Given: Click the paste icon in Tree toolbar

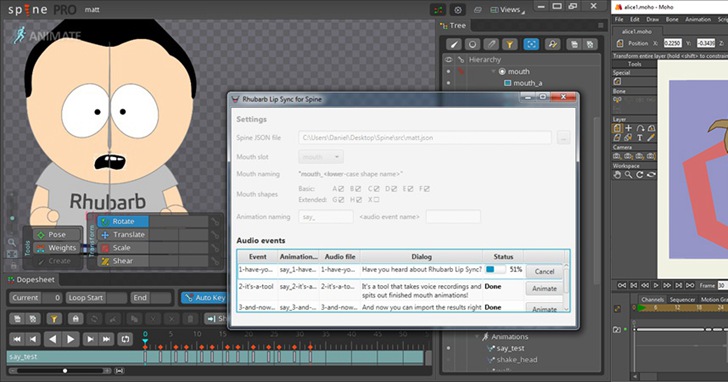Looking at the screenshot, I should pos(590,44).
